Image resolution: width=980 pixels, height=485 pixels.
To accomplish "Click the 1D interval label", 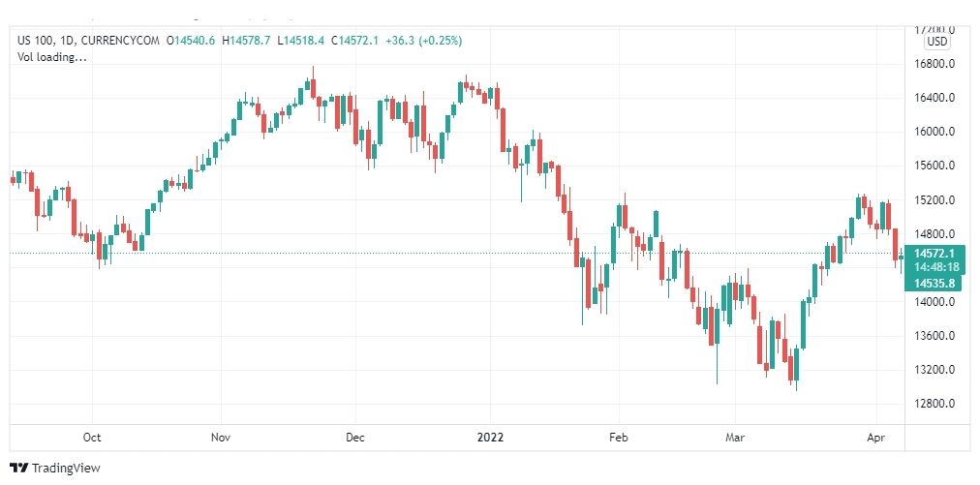I will coord(68,41).
